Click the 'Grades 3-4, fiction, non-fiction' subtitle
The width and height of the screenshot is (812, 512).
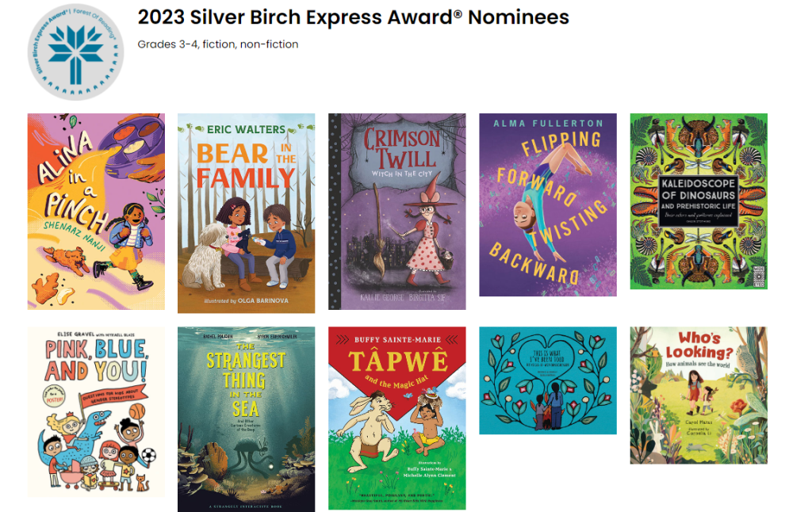coord(217,44)
